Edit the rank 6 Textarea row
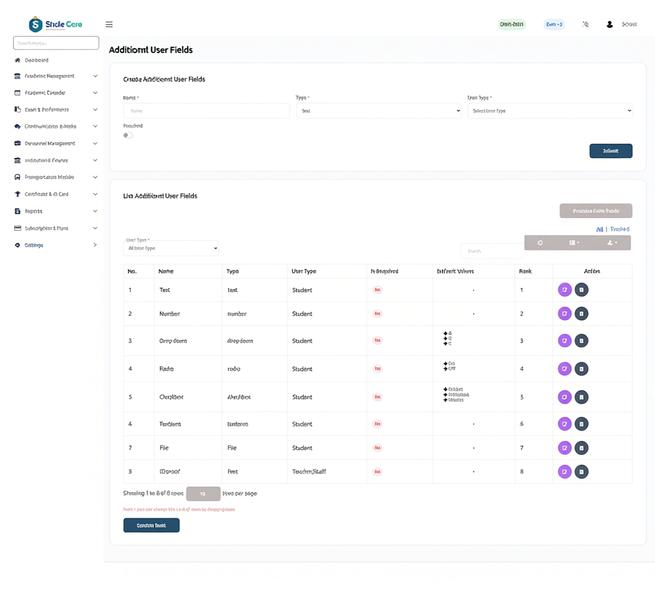Image resolution: width=655 pixels, height=609 pixels. (564, 424)
